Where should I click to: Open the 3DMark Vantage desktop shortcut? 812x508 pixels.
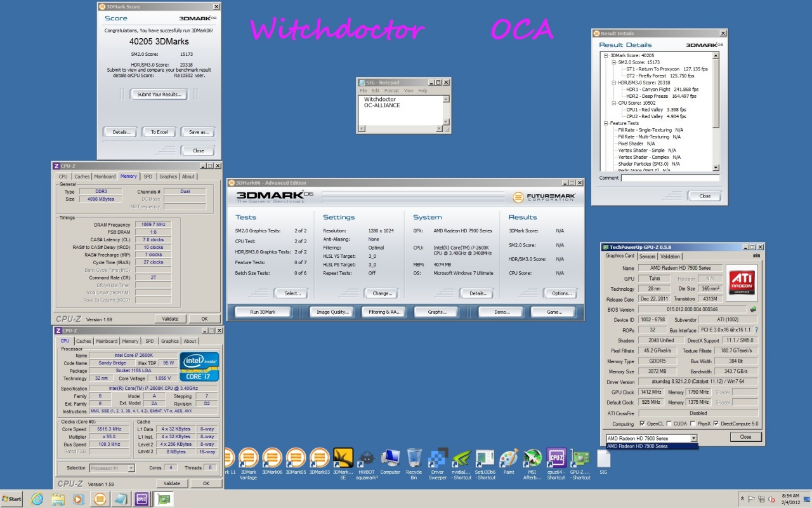pos(248,458)
